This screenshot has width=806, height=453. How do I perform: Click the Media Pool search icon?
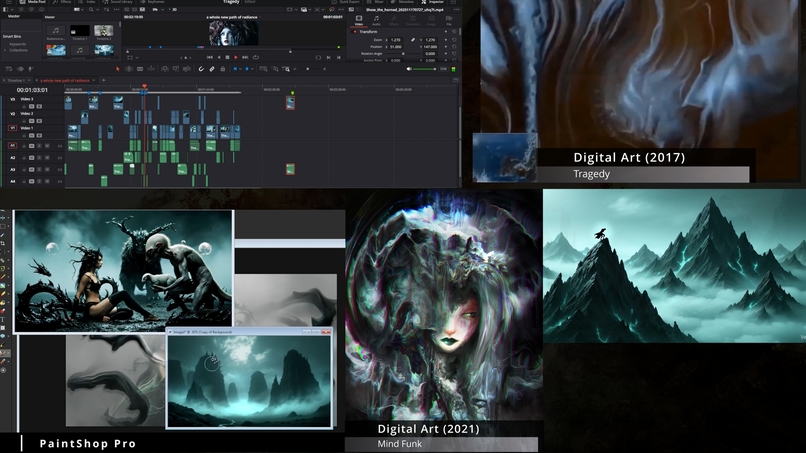[90, 9]
